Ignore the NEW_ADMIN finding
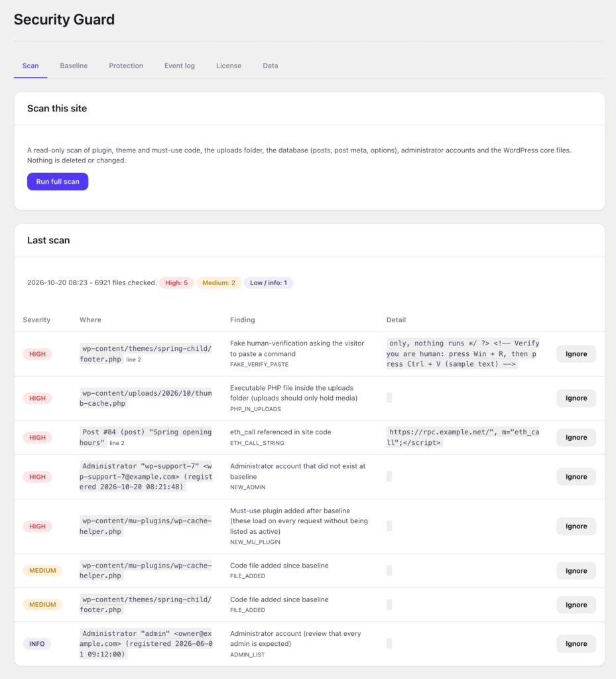Viewport: 616px width, 679px height. pyautogui.click(x=576, y=477)
